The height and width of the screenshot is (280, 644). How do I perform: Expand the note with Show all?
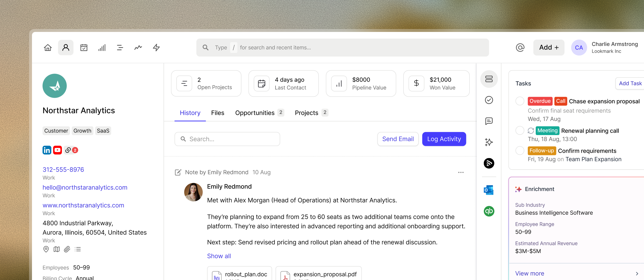pos(219,256)
